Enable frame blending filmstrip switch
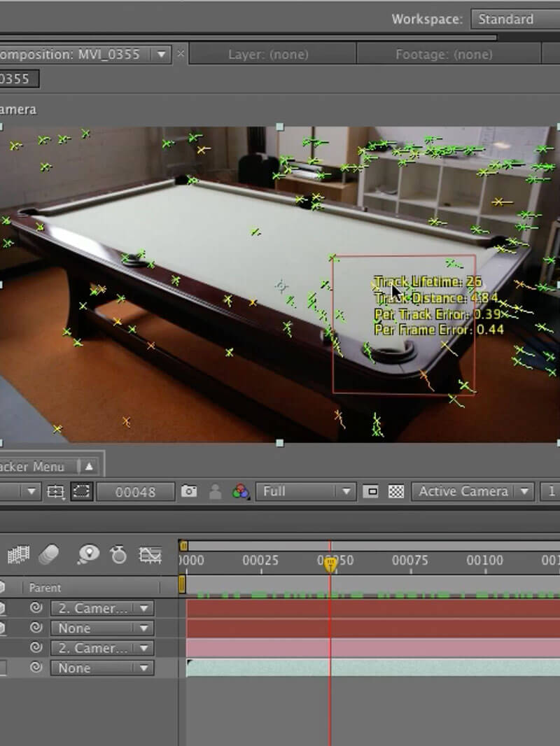 [18, 555]
